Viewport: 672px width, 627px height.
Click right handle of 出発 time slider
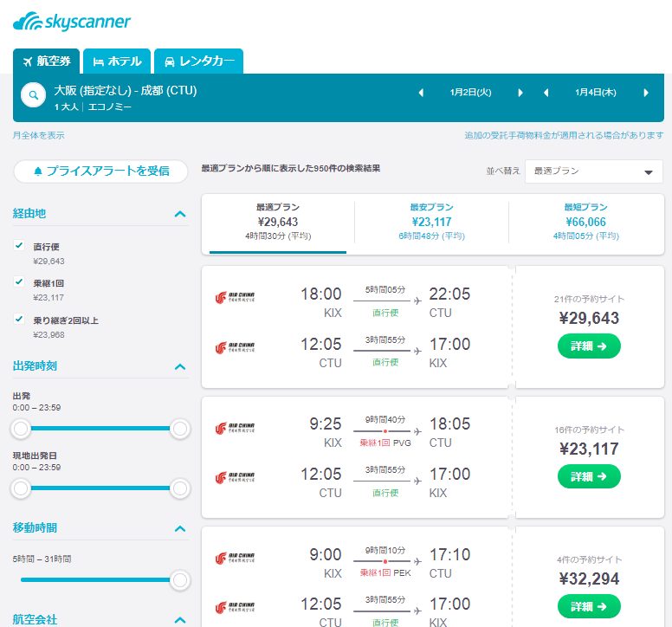(180, 428)
